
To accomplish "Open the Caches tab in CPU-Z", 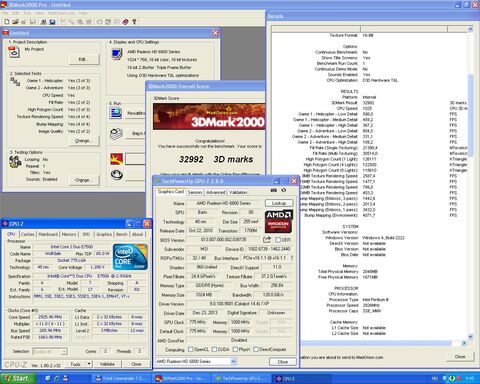I will click(x=28, y=234).
